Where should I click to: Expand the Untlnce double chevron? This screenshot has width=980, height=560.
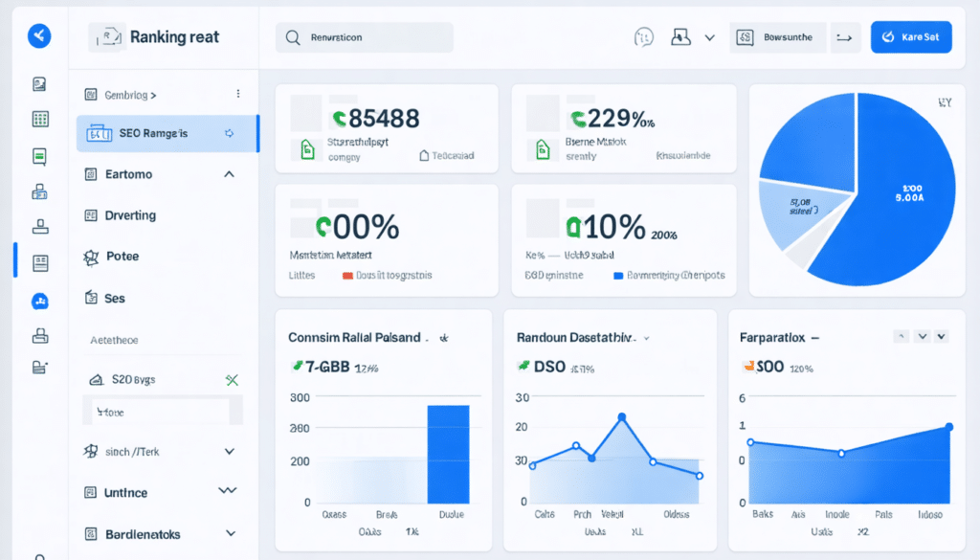228,491
